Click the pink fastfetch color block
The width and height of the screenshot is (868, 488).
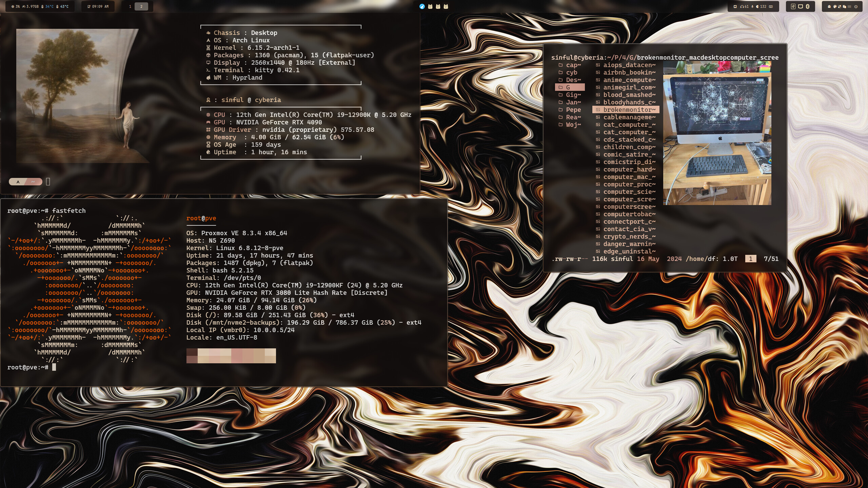pos(237,356)
